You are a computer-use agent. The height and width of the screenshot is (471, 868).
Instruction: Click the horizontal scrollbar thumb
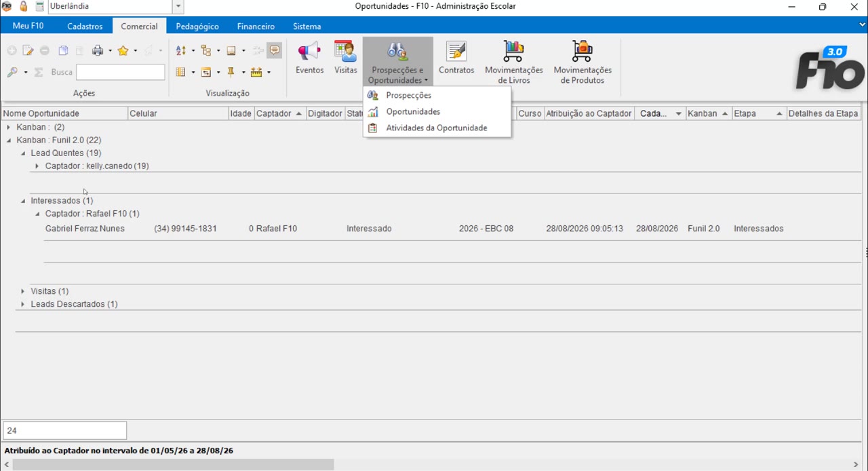(173, 465)
